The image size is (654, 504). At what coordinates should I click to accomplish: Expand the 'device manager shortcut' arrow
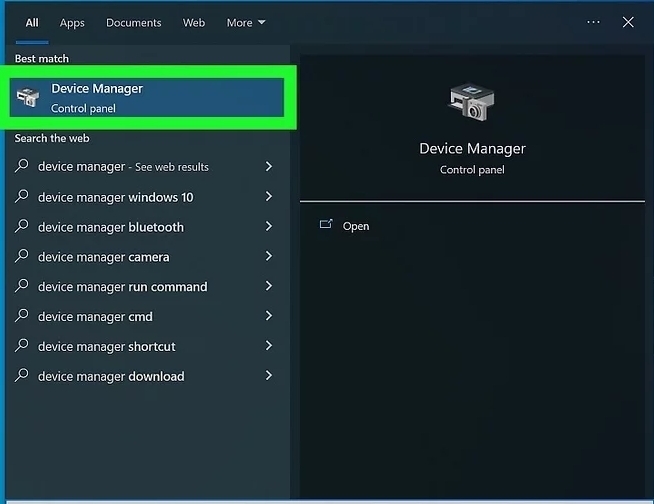pyautogui.click(x=268, y=346)
